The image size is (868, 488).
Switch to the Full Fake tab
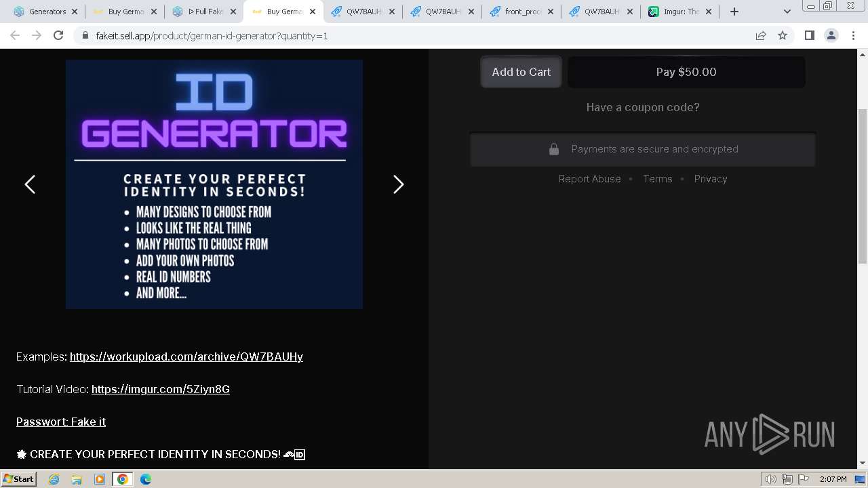[x=203, y=12]
